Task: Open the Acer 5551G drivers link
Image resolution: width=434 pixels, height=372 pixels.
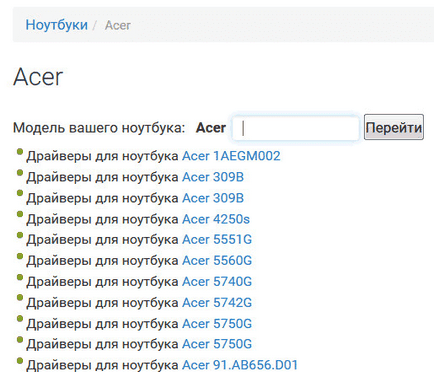Action: tap(217, 240)
